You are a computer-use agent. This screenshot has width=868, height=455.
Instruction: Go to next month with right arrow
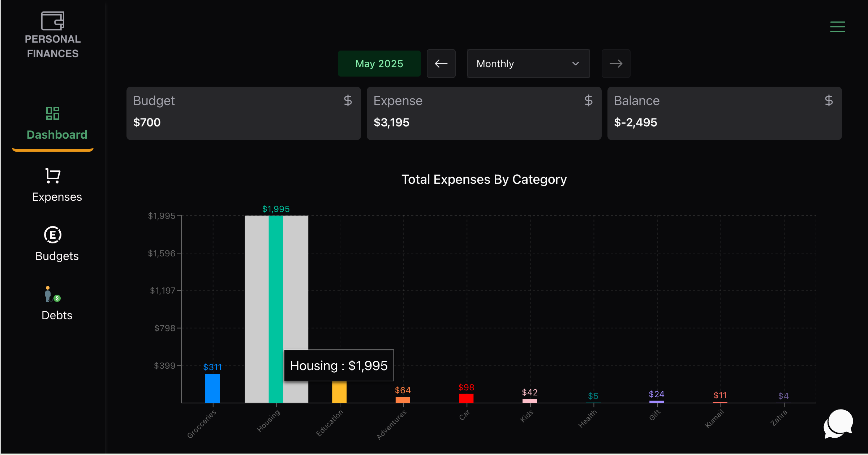[616, 64]
